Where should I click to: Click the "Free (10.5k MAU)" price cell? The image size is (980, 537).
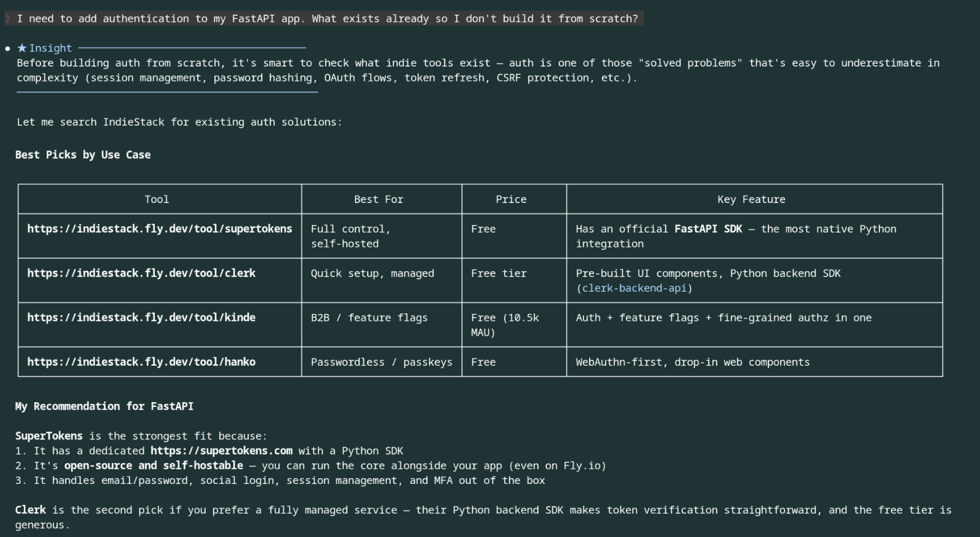point(505,325)
